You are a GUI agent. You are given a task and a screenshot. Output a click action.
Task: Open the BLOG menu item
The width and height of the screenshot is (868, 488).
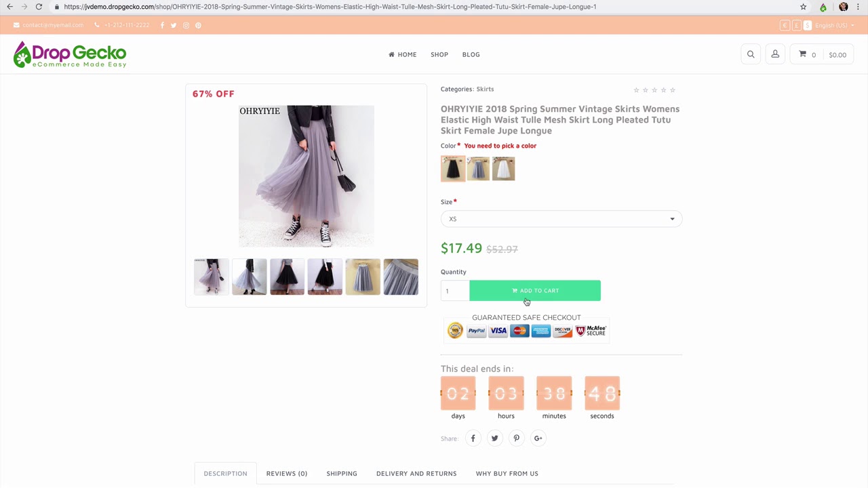click(471, 54)
